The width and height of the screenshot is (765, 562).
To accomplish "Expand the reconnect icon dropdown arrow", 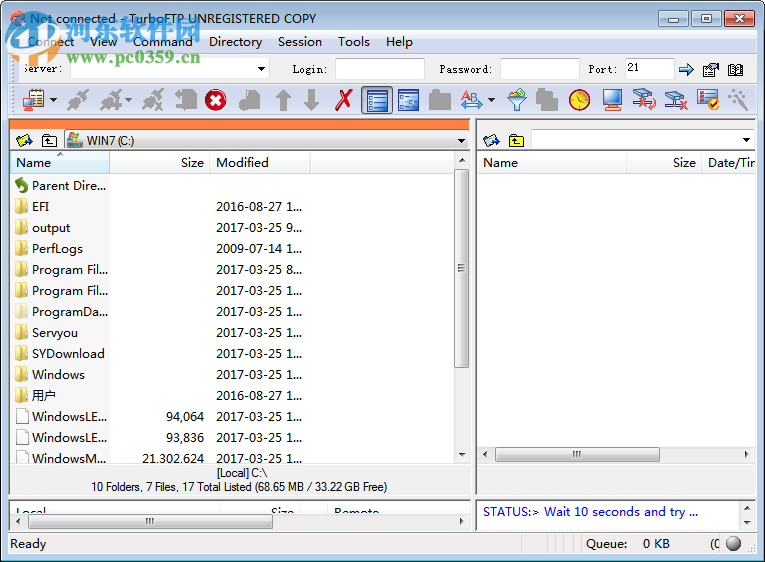I will point(128,100).
